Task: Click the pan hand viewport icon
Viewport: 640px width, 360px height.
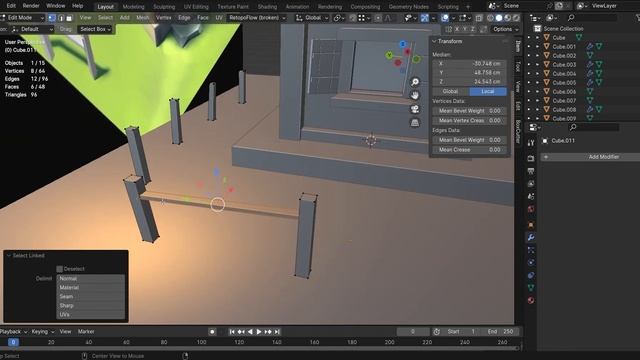Action: (x=415, y=96)
